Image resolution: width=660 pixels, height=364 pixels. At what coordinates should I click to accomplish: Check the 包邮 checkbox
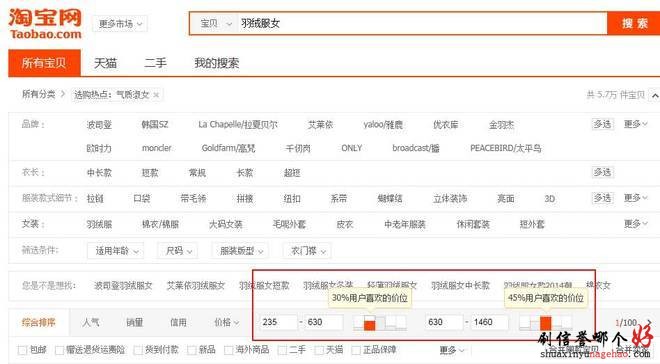[22, 350]
